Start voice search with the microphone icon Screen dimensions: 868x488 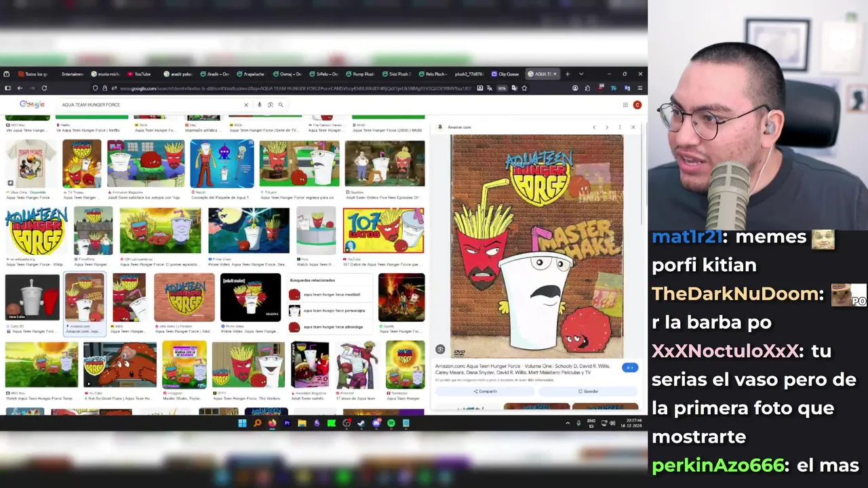click(259, 104)
